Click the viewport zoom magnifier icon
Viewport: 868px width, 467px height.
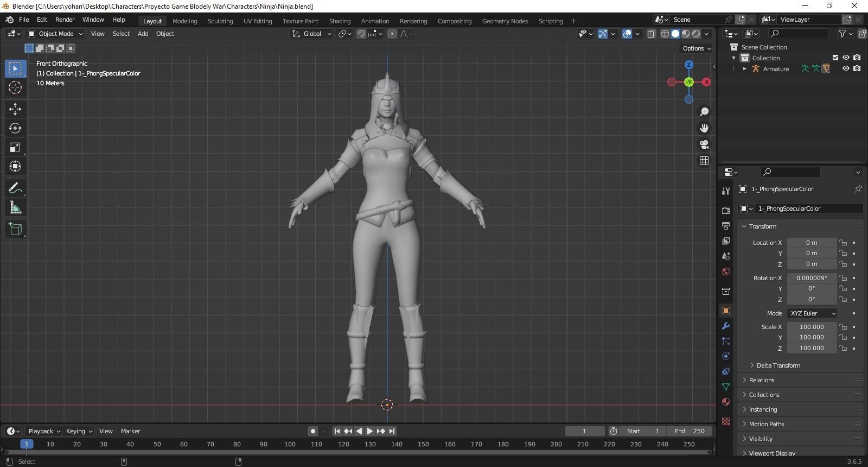704,111
